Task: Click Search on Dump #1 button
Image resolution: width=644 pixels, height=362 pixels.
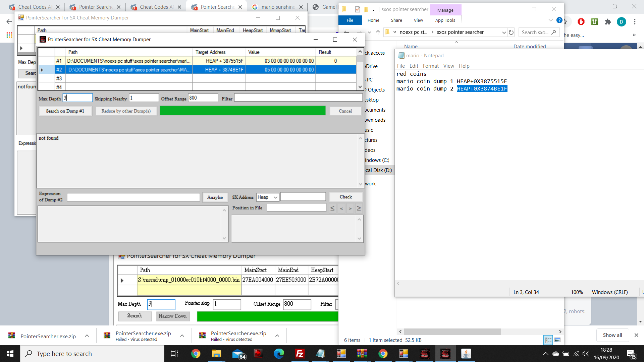Action: coord(65,111)
